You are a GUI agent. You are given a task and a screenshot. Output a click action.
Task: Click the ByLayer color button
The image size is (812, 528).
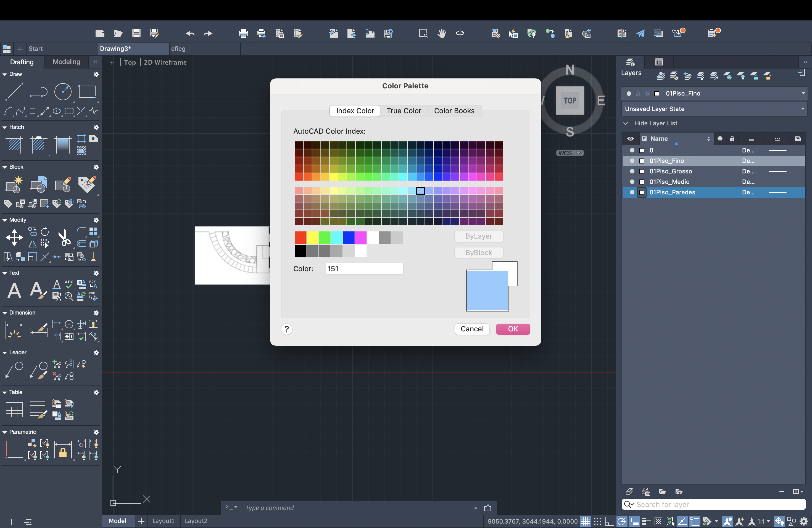tap(478, 236)
